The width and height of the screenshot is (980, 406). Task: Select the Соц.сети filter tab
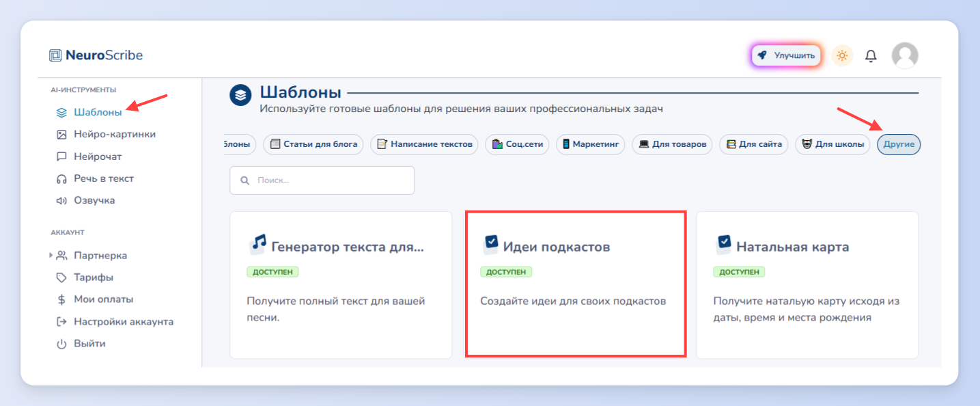[517, 144]
